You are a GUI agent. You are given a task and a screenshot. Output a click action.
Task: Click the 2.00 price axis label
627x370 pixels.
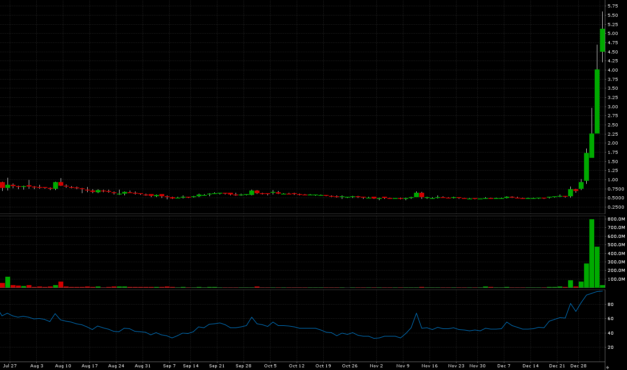pos(613,143)
